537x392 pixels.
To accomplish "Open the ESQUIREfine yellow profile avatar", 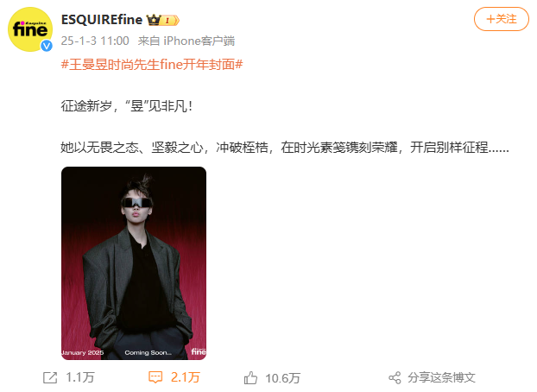I will (x=30, y=29).
